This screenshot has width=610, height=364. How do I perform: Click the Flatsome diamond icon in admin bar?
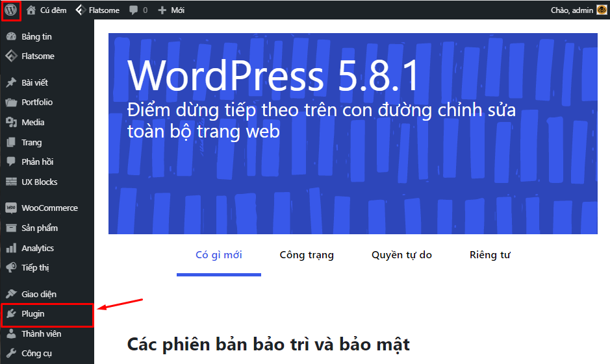click(x=80, y=10)
